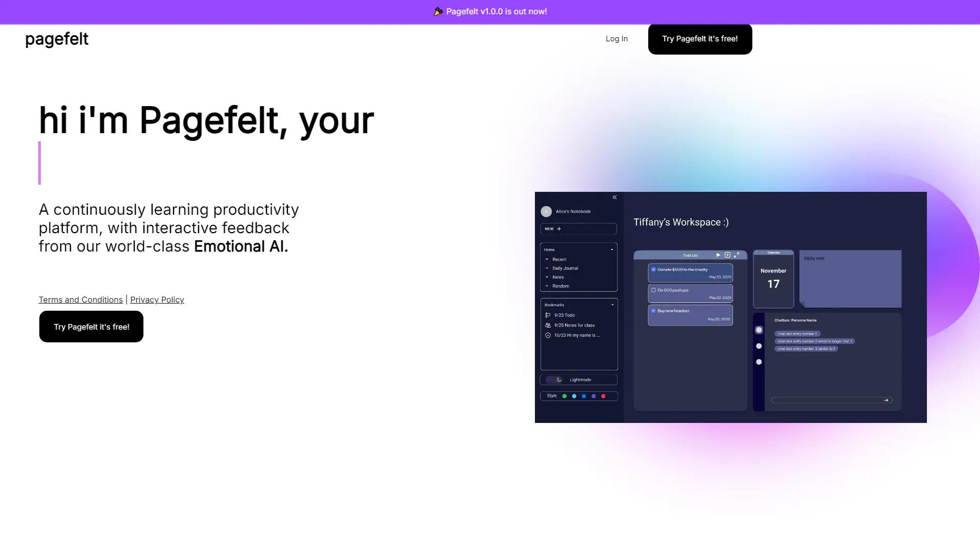Pick the green Style color swatch
The image size is (980, 551).
(565, 396)
